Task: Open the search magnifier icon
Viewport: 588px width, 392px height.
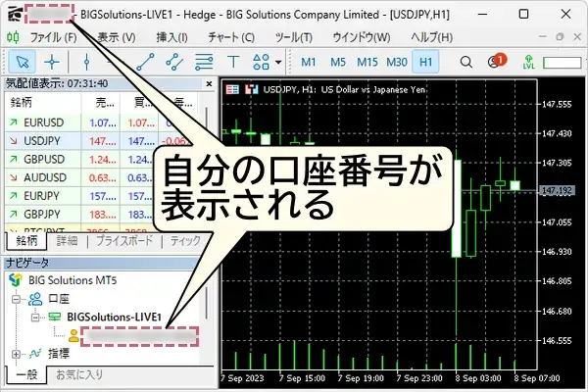Action: (466, 62)
